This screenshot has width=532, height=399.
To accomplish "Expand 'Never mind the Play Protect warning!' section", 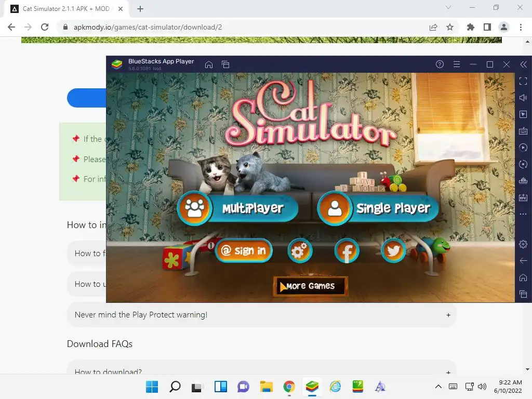I will (262, 315).
